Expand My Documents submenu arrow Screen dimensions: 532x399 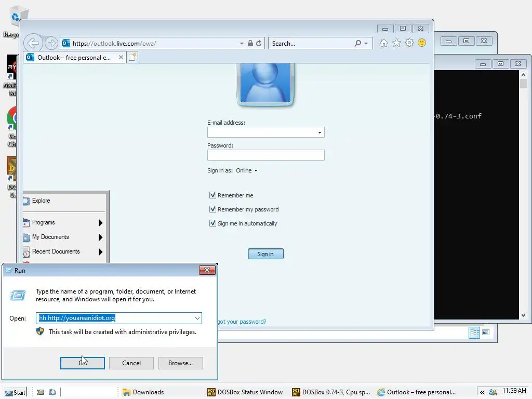pyautogui.click(x=100, y=237)
